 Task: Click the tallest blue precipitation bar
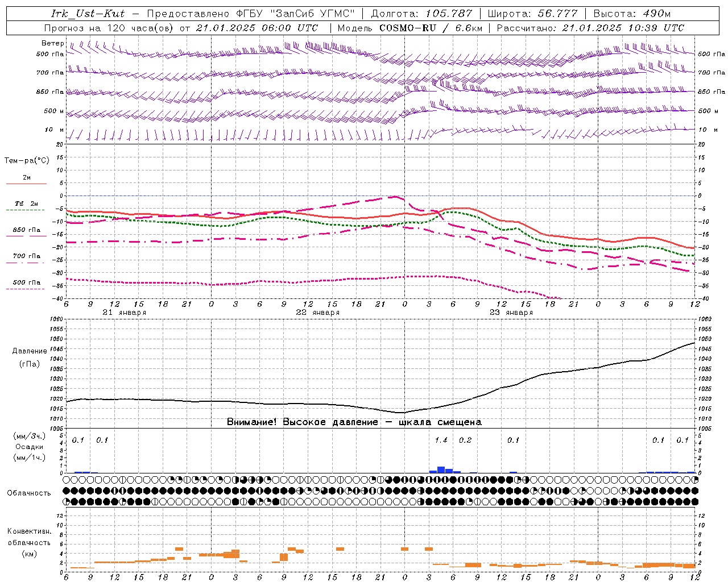coord(441,469)
